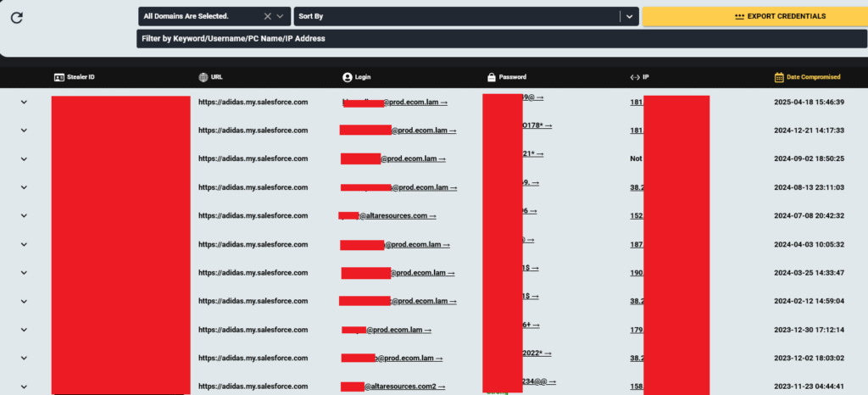
Task: Expand the row compromised 2025-04-18 15:46:39
Action: (24, 103)
